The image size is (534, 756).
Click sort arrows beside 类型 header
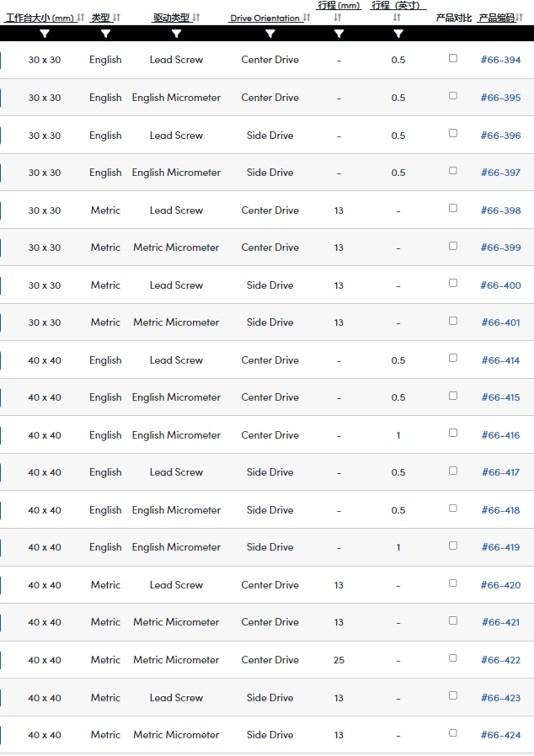coord(116,18)
